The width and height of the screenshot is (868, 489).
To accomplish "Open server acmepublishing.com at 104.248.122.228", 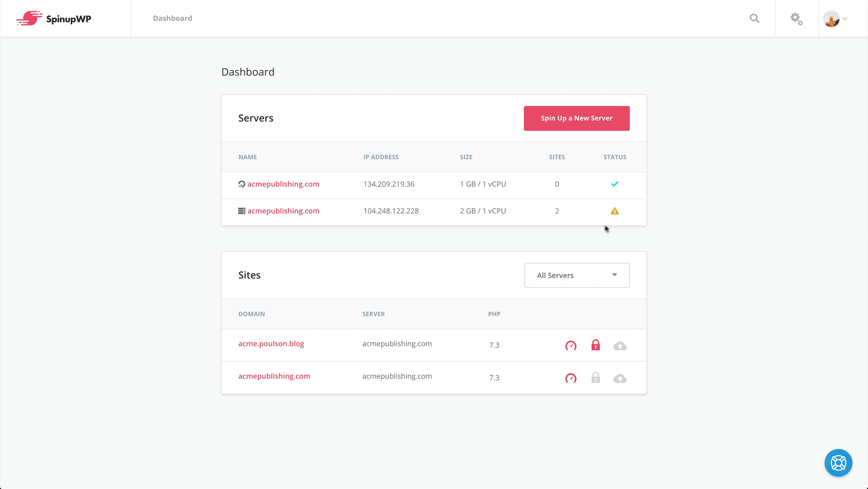I will coord(283,211).
